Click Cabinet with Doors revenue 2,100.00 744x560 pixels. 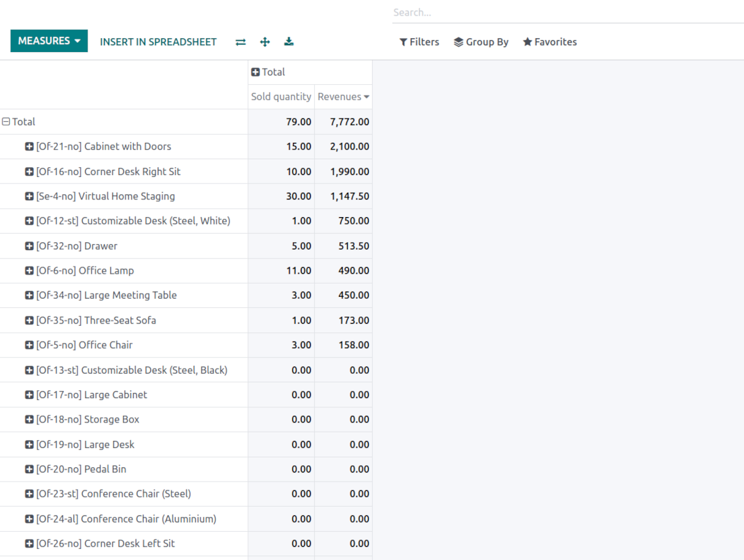349,147
